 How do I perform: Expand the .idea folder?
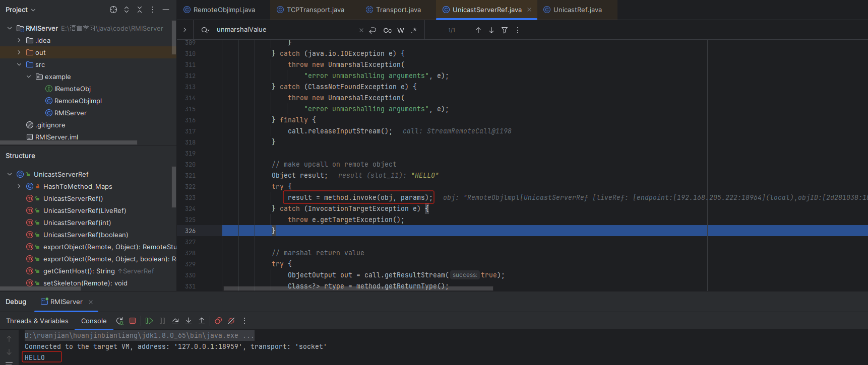(19, 40)
